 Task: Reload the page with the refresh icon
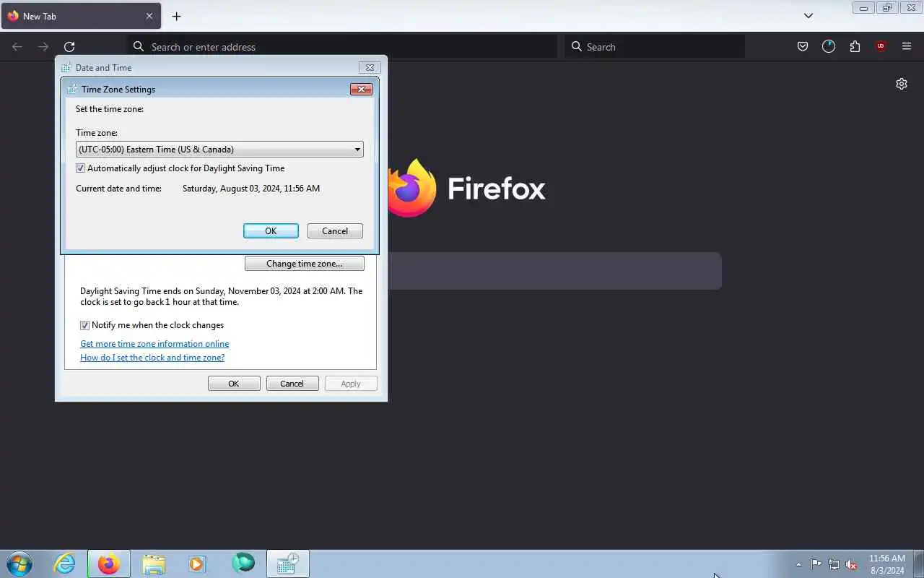click(69, 46)
